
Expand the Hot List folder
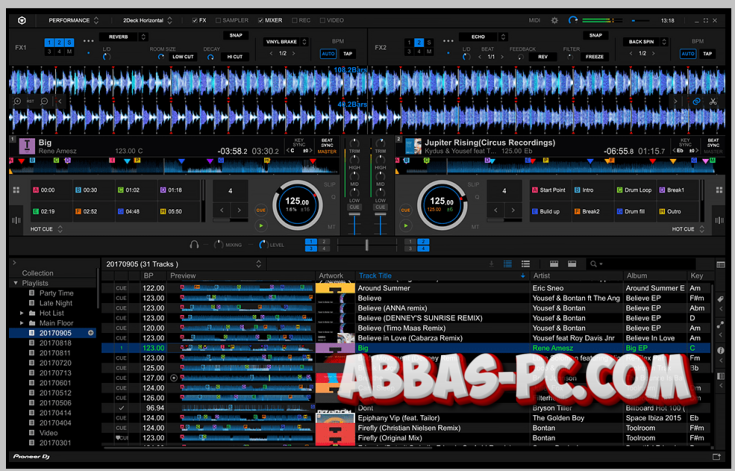(x=22, y=313)
